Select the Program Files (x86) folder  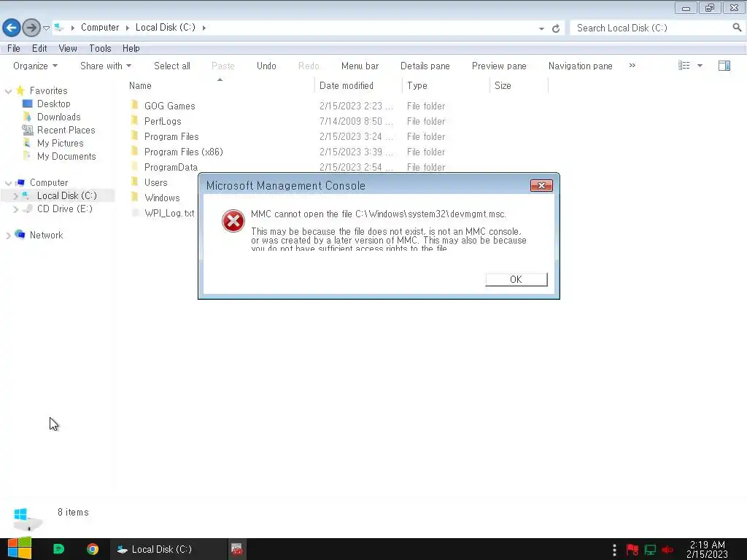tap(183, 152)
